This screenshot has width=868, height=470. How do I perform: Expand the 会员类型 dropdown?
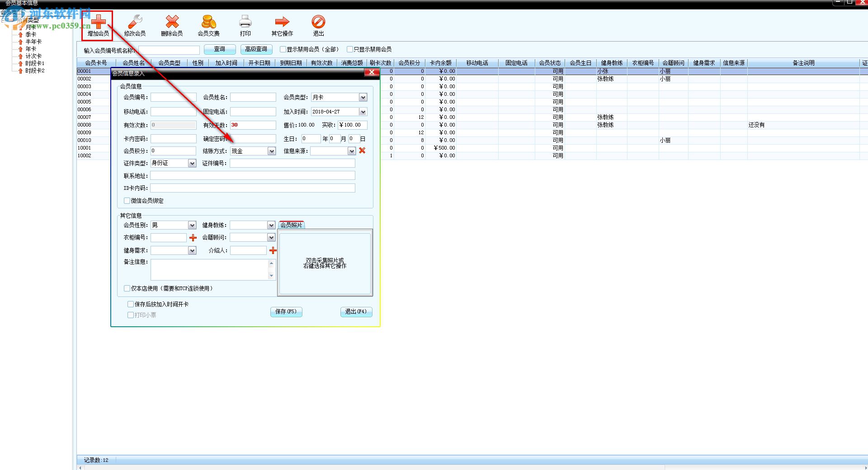[x=363, y=98]
